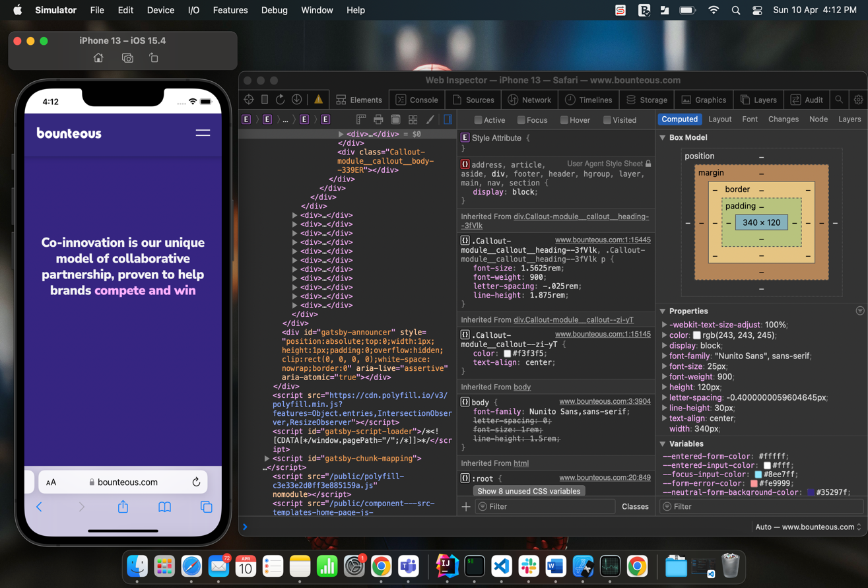The image size is (868, 588).
Task: Click the layout grid overlays icon
Action: coord(413,119)
